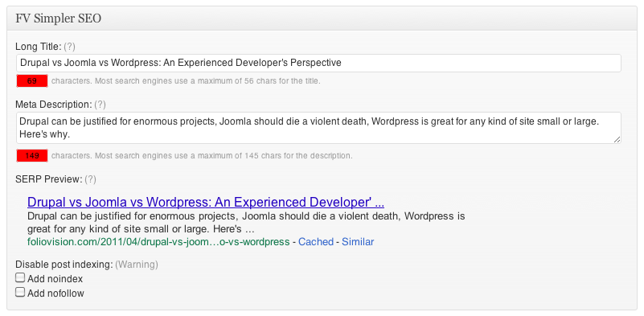
Task: Click the SERP preview title link
Action: (206, 202)
